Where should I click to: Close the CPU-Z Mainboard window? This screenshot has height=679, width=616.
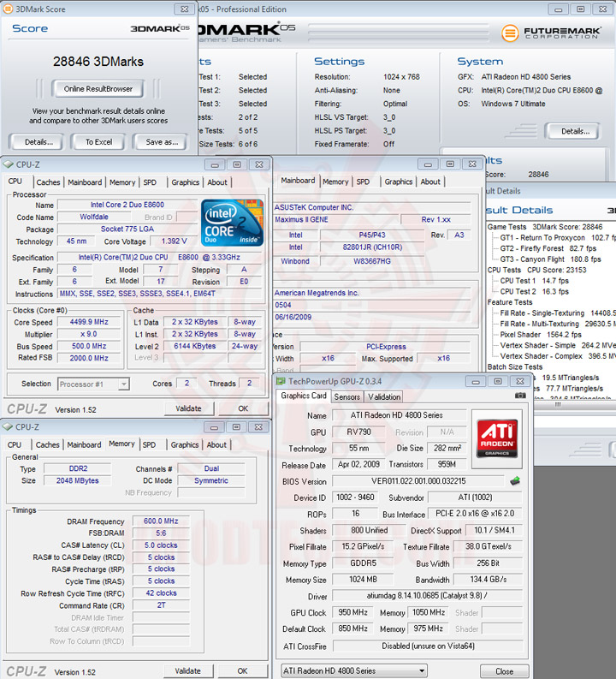(x=472, y=164)
